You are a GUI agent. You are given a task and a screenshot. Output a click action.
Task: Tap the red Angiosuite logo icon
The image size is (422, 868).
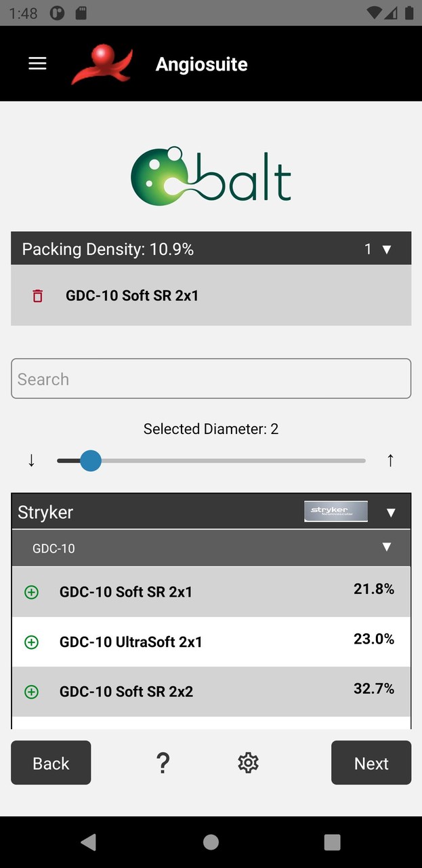[x=102, y=64]
